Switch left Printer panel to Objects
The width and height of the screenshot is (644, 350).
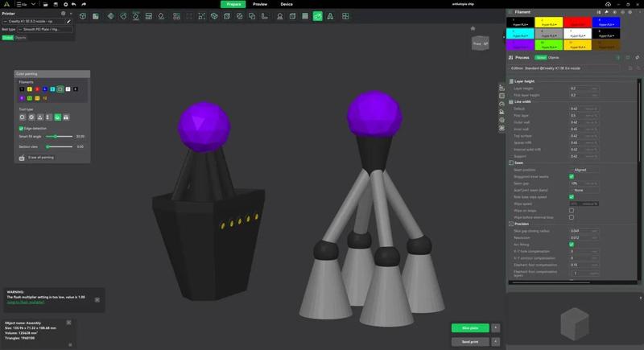21,38
